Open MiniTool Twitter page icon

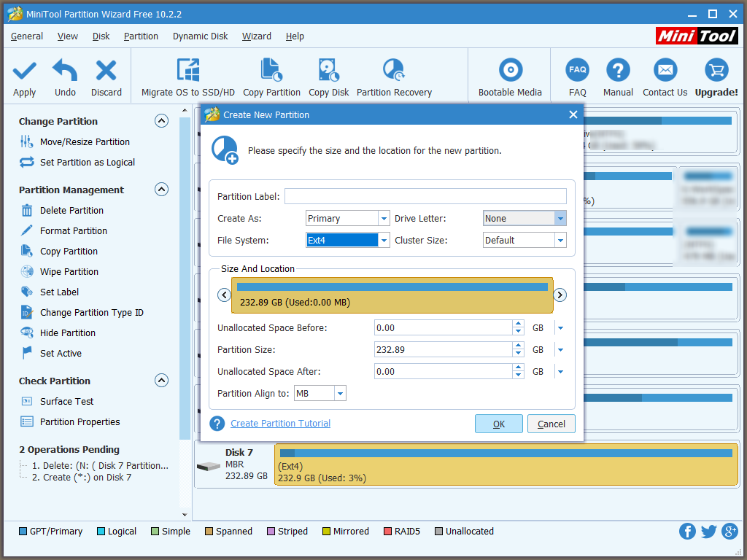[708, 531]
